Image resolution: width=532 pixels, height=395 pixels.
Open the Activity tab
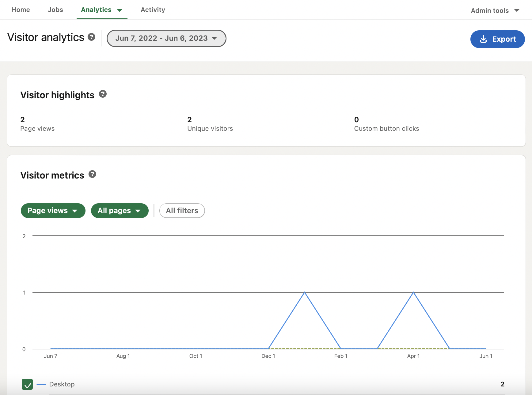pyautogui.click(x=153, y=10)
